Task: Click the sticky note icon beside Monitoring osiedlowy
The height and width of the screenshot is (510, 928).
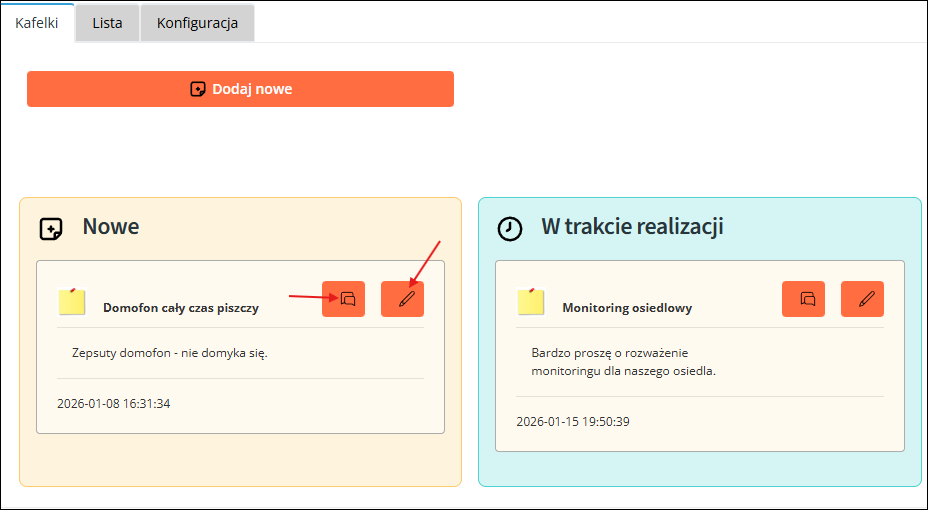Action: [x=531, y=301]
